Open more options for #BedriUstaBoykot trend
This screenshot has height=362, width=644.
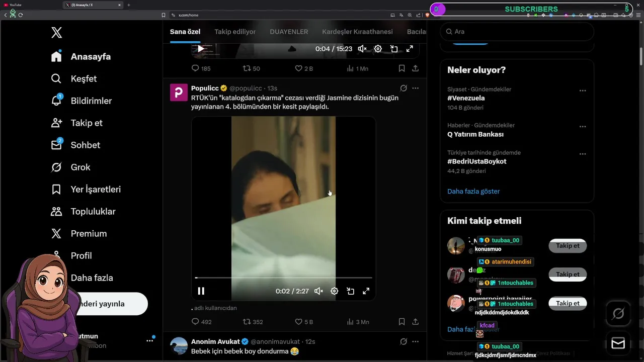[x=583, y=154]
